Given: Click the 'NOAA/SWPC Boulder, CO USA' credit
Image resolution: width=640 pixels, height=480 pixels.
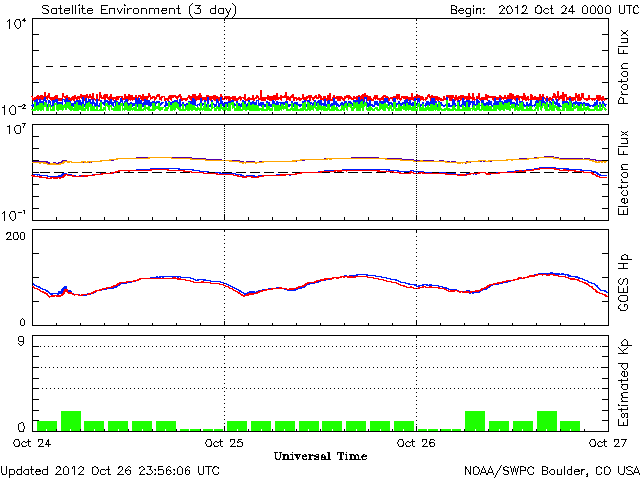Looking at the screenshot, I should 552,471.
